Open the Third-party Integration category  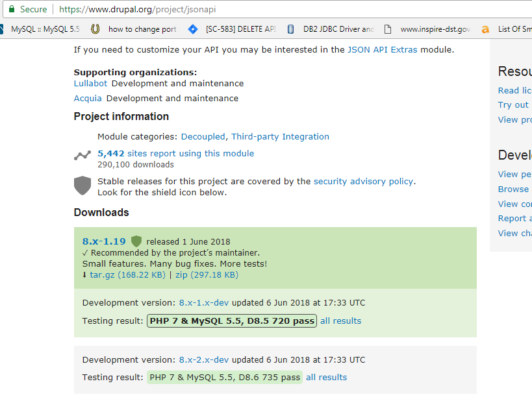280,137
